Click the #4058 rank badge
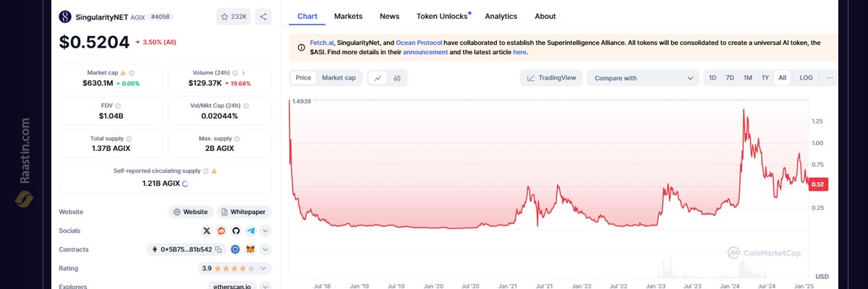This screenshot has width=868, height=289. pos(161,16)
